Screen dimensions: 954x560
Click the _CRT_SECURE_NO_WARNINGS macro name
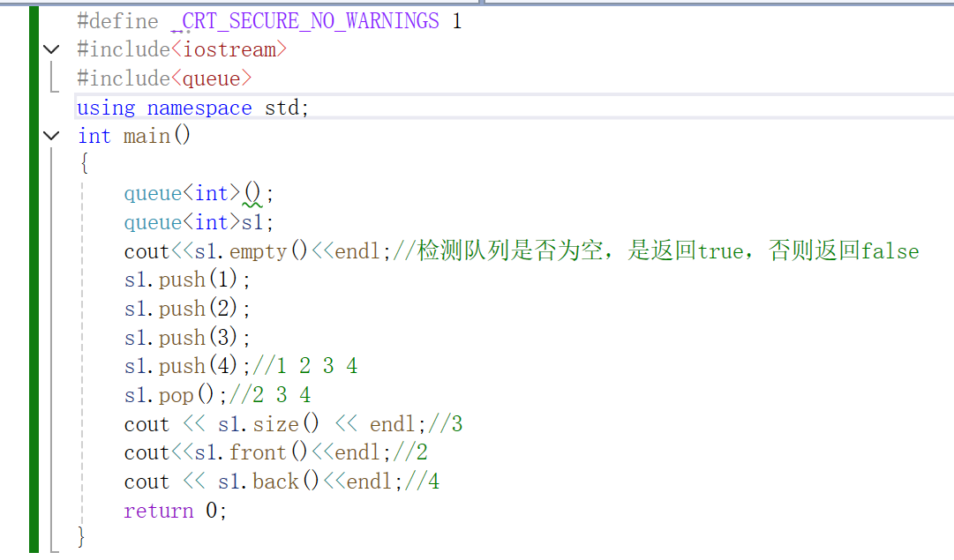coord(304,21)
